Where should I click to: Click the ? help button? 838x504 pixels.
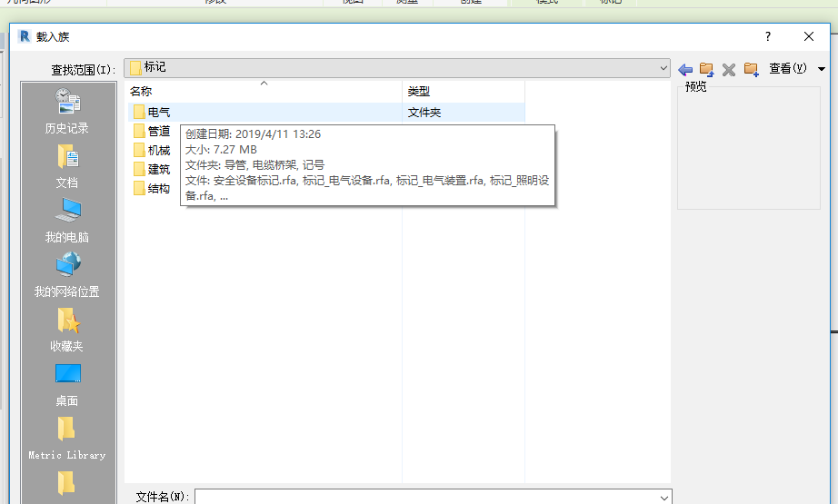coord(768,36)
